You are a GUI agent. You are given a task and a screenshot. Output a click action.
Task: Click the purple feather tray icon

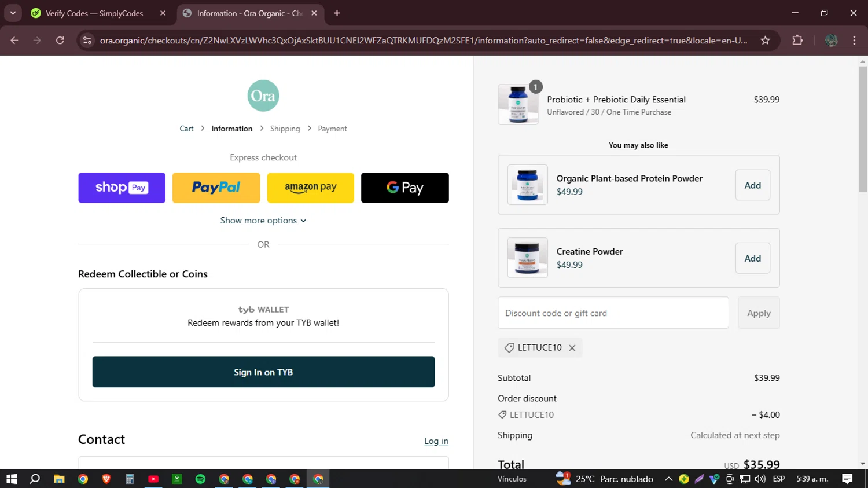pyautogui.click(x=699, y=479)
